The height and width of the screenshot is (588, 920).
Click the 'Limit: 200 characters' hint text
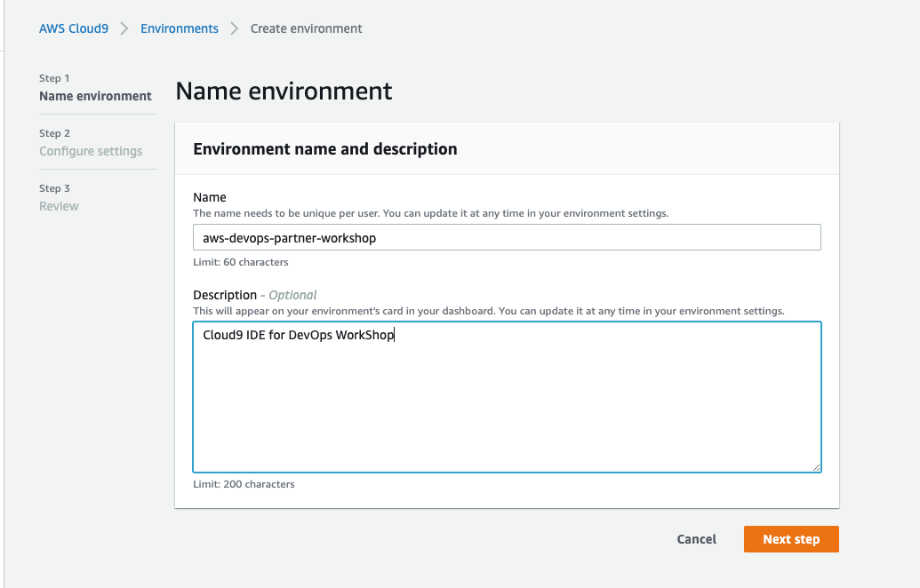coord(244,484)
